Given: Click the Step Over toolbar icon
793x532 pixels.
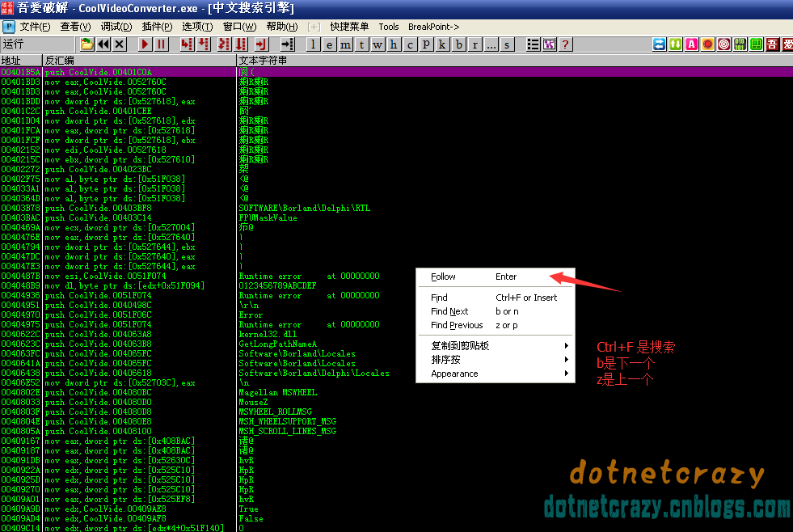Looking at the screenshot, I should point(204,44).
